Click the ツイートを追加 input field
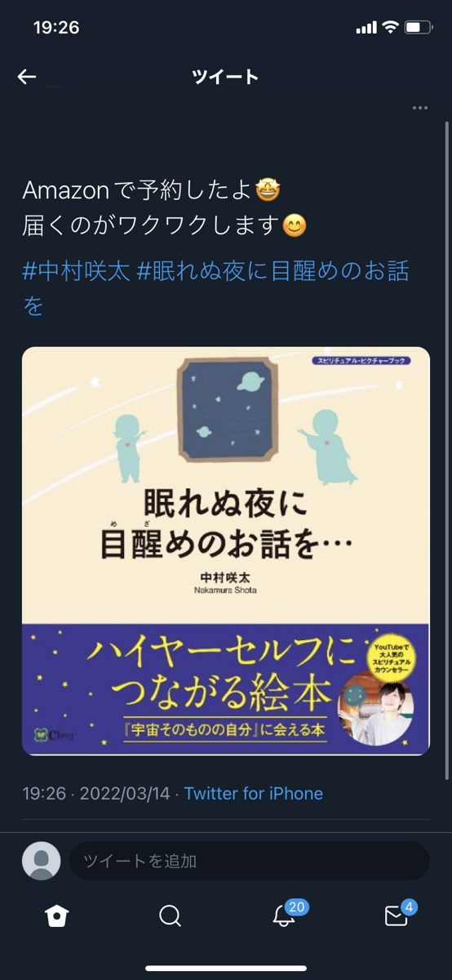The height and width of the screenshot is (980, 452). click(x=250, y=861)
